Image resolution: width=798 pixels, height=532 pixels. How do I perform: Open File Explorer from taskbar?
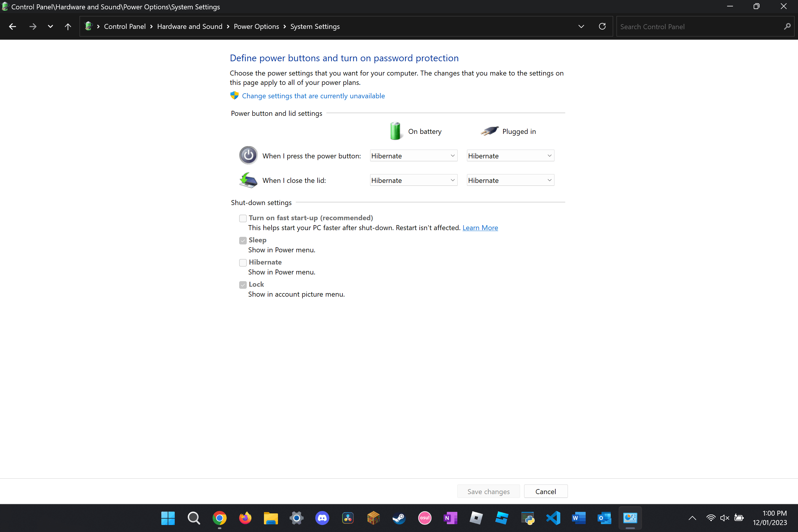(x=271, y=518)
